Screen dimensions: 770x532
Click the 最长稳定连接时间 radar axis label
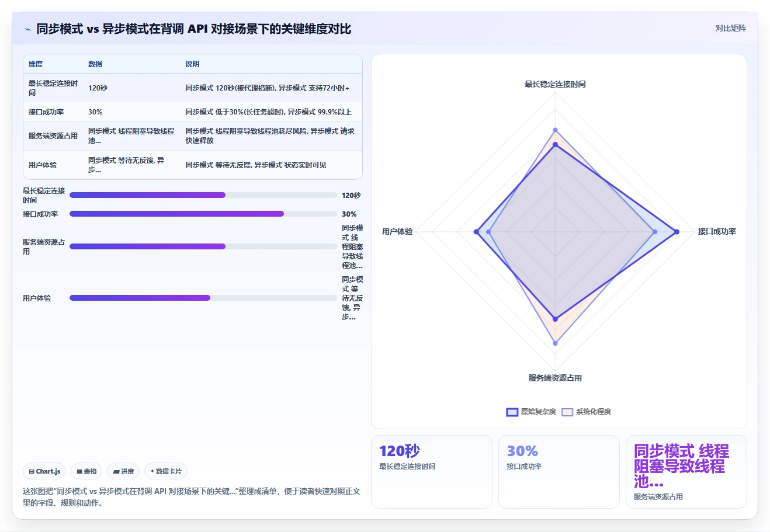pos(555,84)
